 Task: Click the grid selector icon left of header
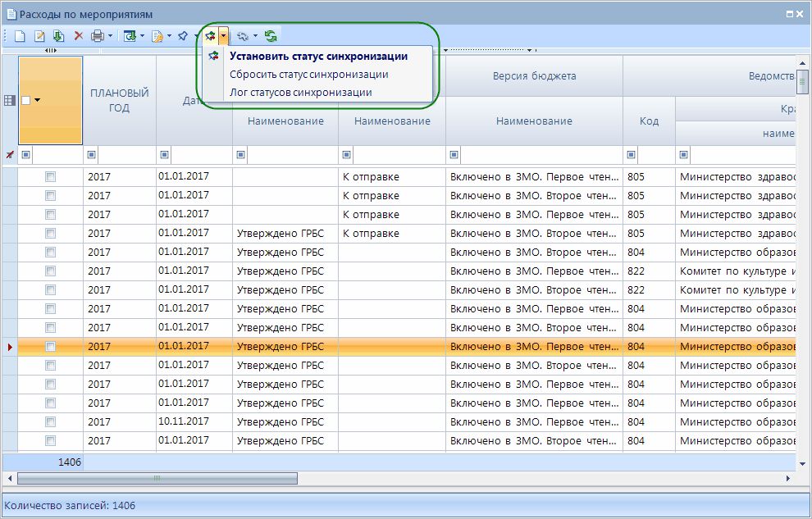click(10, 100)
